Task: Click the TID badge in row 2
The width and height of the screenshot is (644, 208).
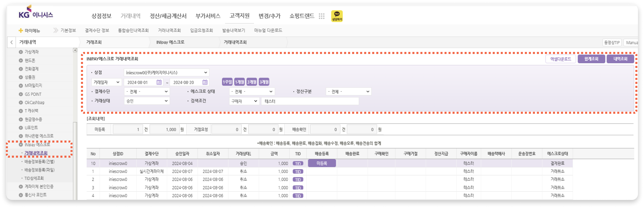Action: [298, 179]
